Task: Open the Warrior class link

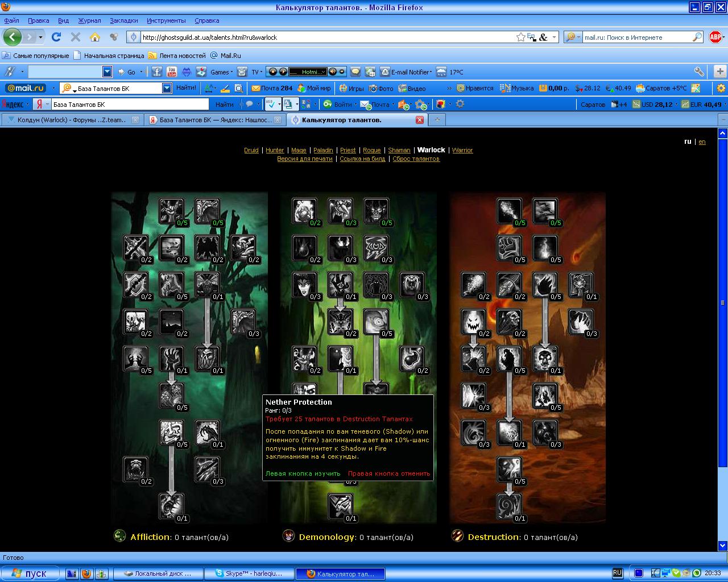Action: pos(462,150)
